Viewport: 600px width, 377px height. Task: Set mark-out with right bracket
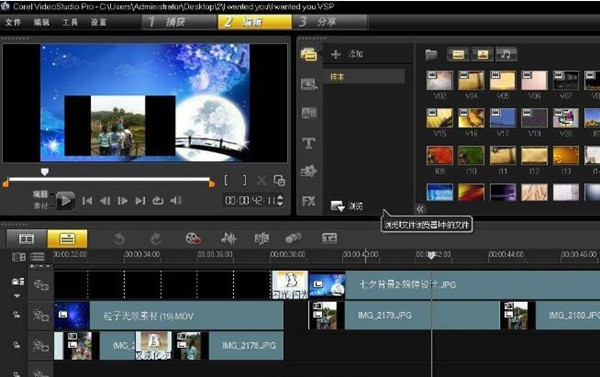point(245,180)
